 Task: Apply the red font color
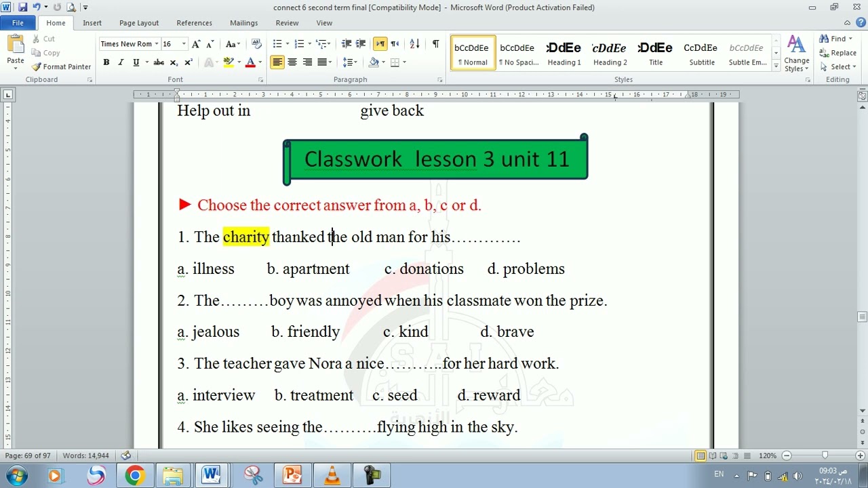click(x=250, y=62)
